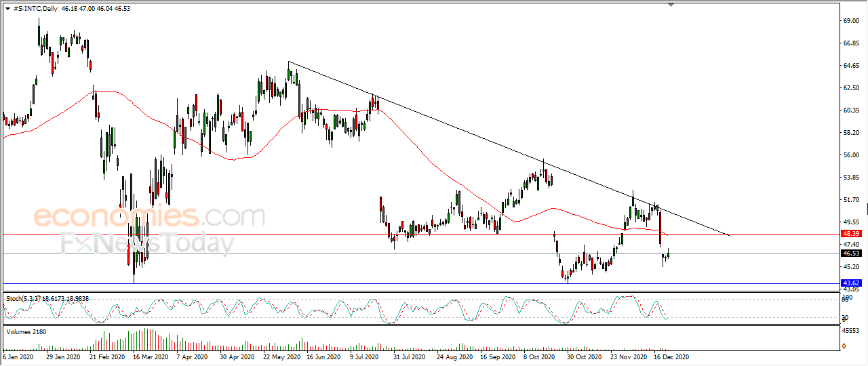Viewport: 868px width, 366px height.
Task: Select the black descending trendline
Action: (509, 148)
